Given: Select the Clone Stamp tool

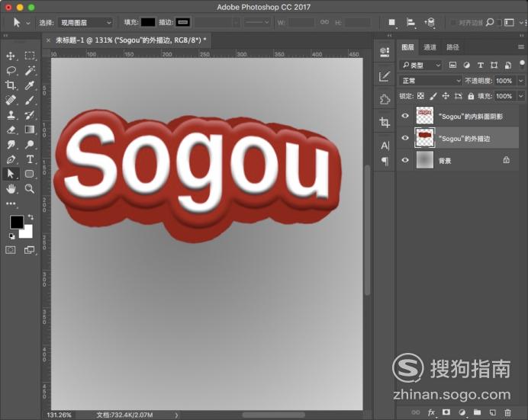Looking at the screenshot, I should click(11, 114).
